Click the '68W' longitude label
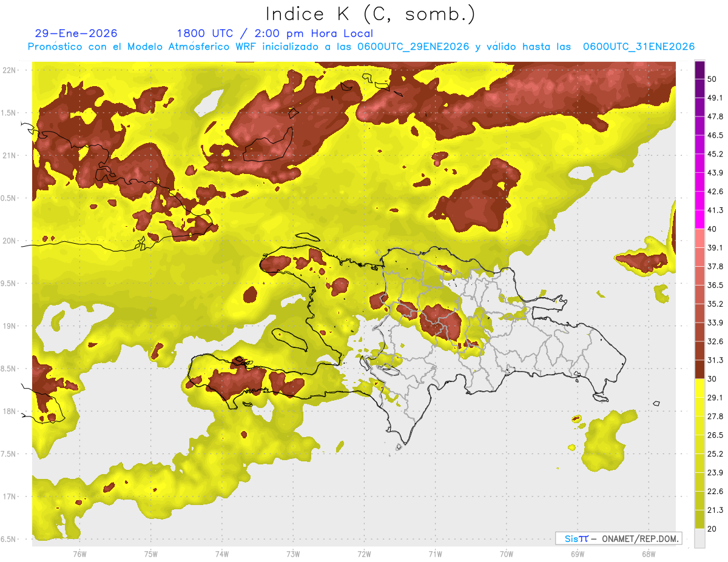 [x=649, y=553]
